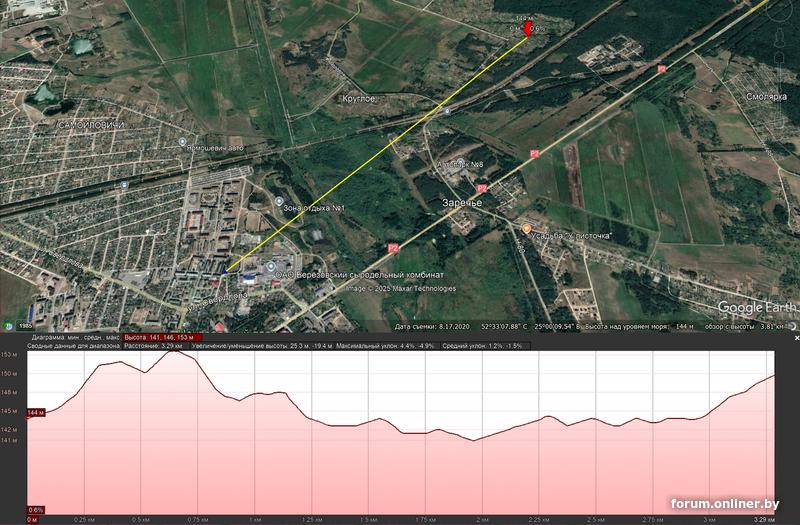Open the historical imagery clock icon
The image size is (800, 525).
(8, 326)
